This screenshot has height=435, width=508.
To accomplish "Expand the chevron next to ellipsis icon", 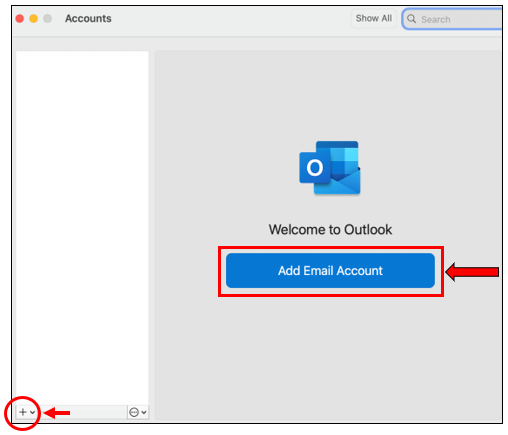I will 144,413.
